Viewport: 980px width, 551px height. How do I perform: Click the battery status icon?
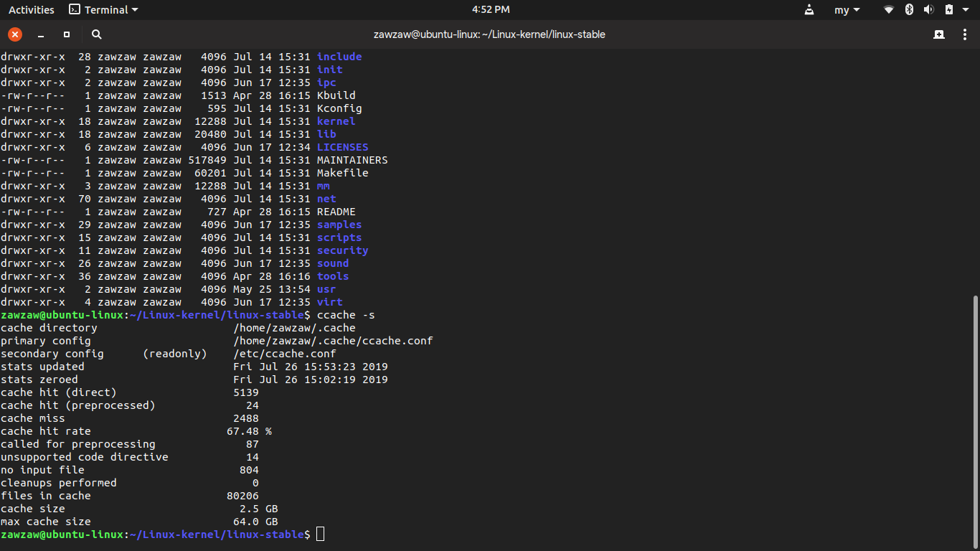coord(948,10)
